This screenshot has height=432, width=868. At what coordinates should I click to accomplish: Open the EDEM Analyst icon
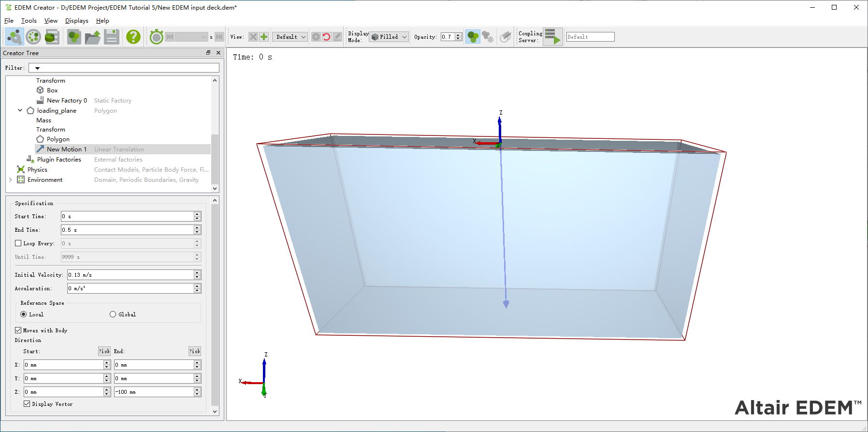(x=52, y=37)
